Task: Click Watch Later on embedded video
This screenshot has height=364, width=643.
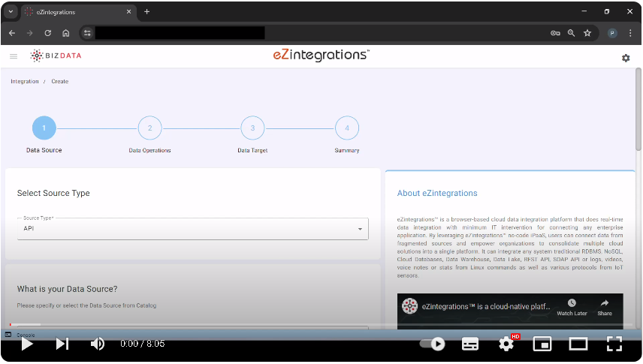Action: (x=572, y=306)
